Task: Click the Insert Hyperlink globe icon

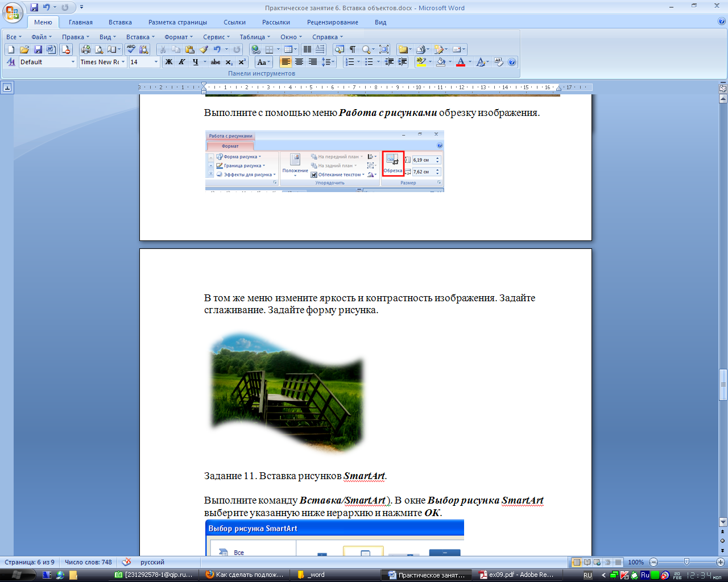Action: (x=255, y=49)
